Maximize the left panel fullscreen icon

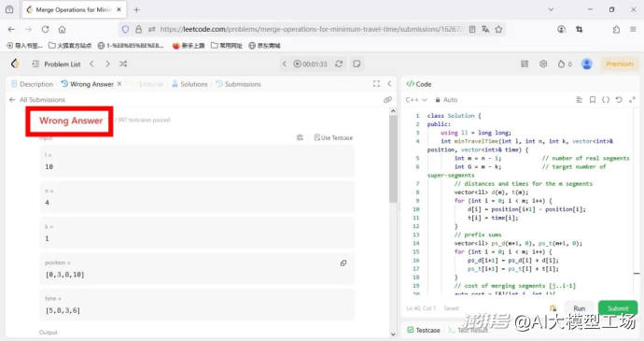click(376, 83)
